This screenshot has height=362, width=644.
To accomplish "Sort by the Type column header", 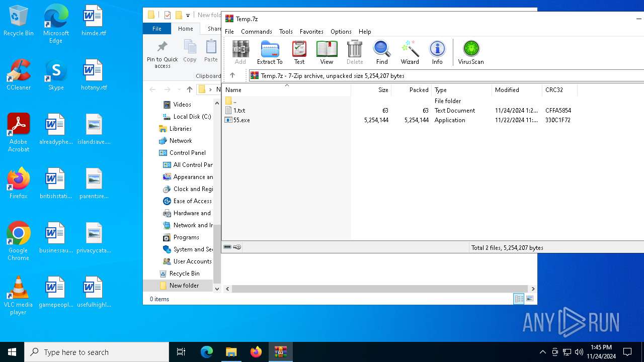I will 461,90.
